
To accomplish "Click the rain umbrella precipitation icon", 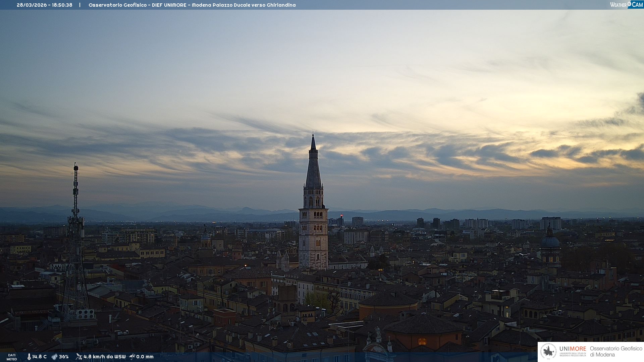I will pyautogui.click(x=132, y=357).
